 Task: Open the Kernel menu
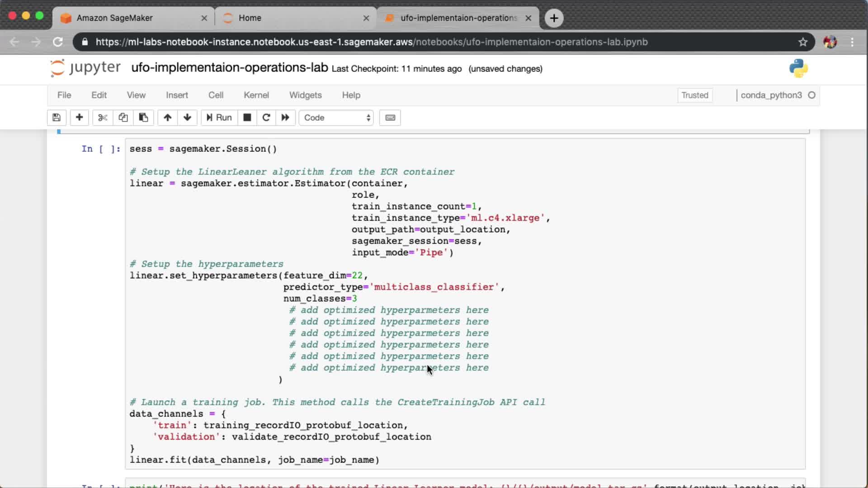coord(256,95)
